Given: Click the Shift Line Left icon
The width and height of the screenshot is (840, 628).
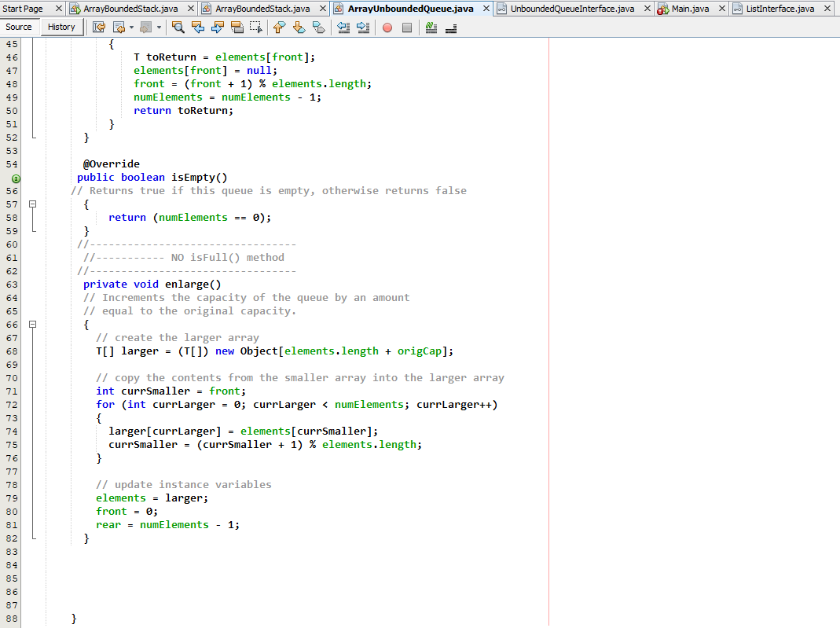Looking at the screenshot, I should coord(343,28).
